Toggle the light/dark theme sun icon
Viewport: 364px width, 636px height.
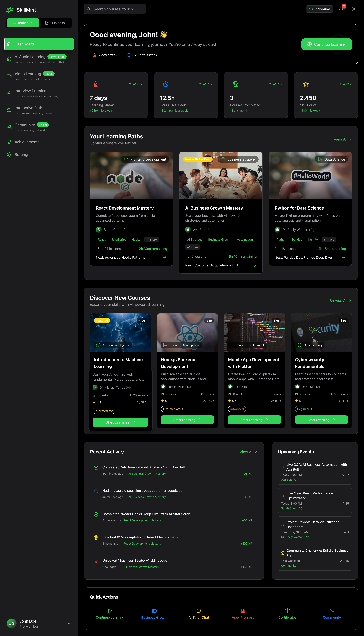(354, 9)
